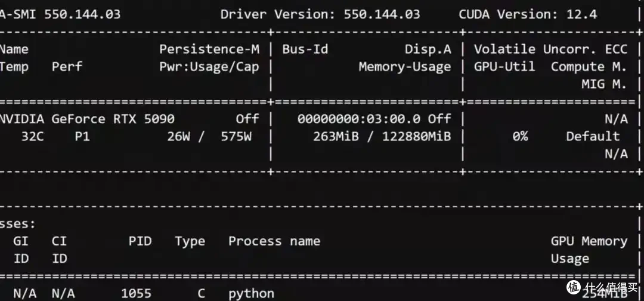
Task: Click the process type C value
Action: point(202,294)
